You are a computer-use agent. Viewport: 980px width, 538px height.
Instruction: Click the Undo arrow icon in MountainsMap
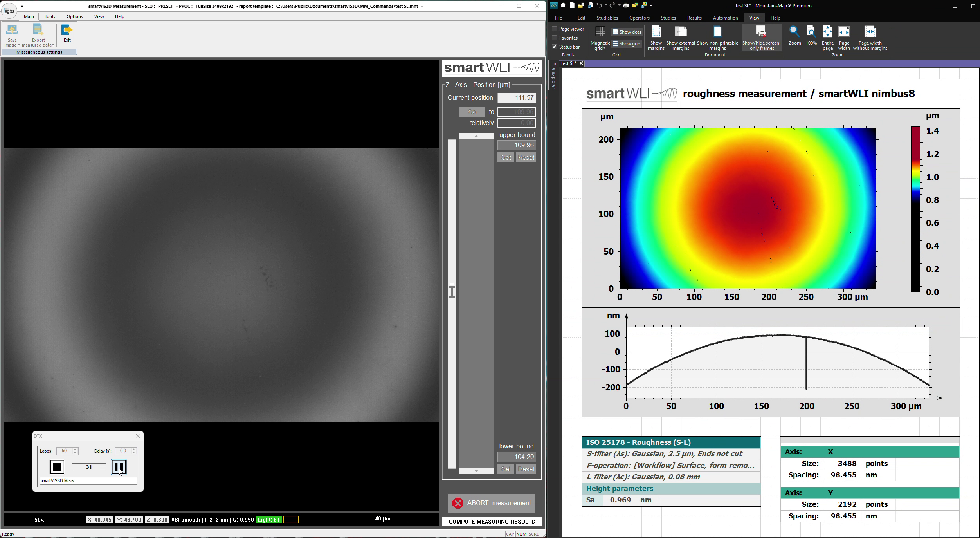[599, 5]
